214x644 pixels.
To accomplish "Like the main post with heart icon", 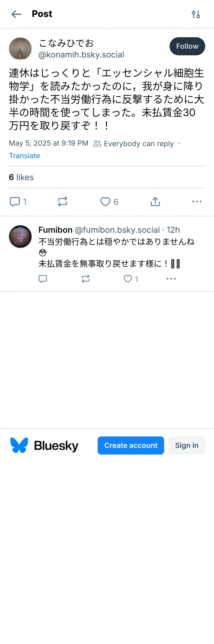I will click(105, 202).
